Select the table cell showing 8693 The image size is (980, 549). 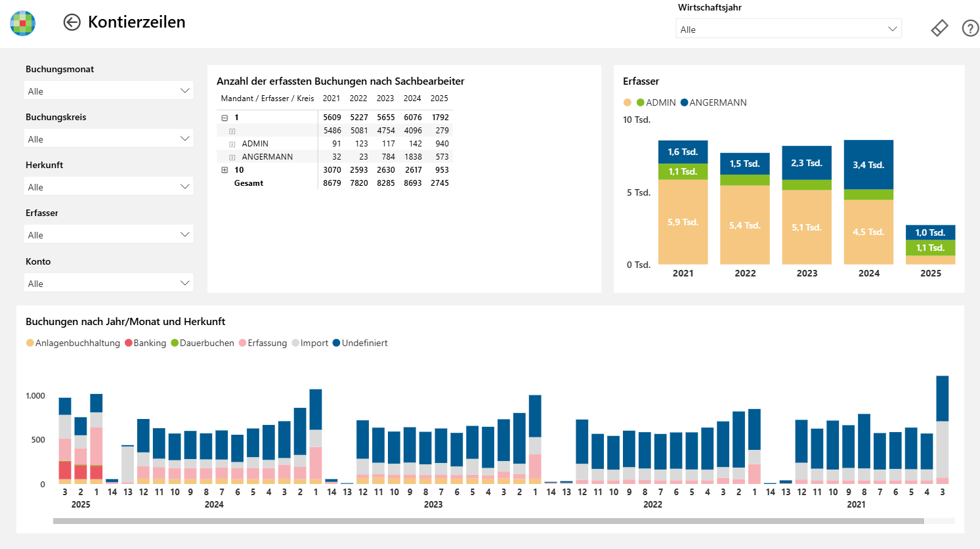pos(413,183)
